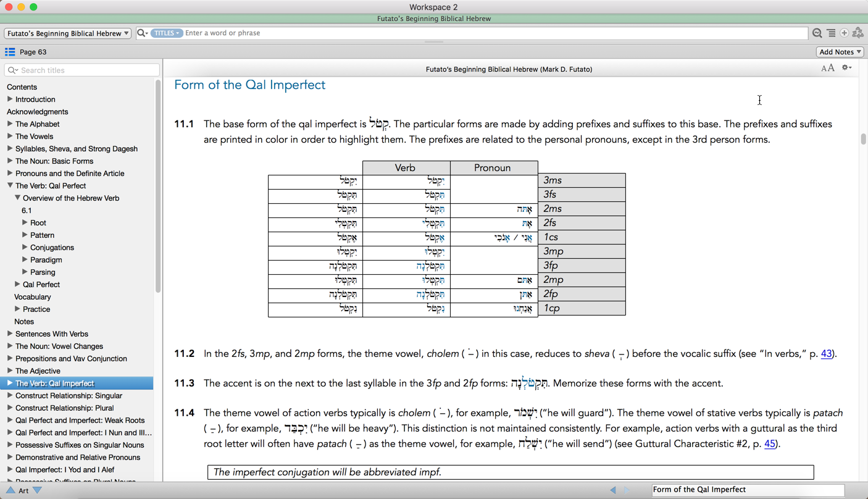Expand The Vowels chapter
The image size is (868, 499).
click(10, 136)
